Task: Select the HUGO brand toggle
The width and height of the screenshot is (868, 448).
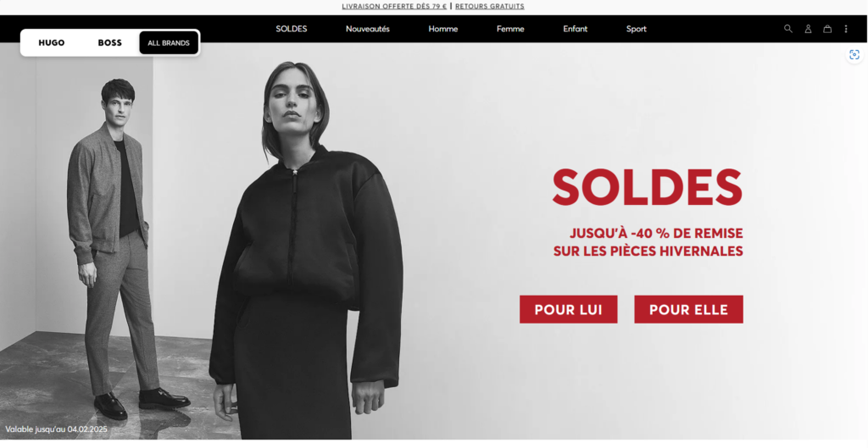Action: (52, 42)
